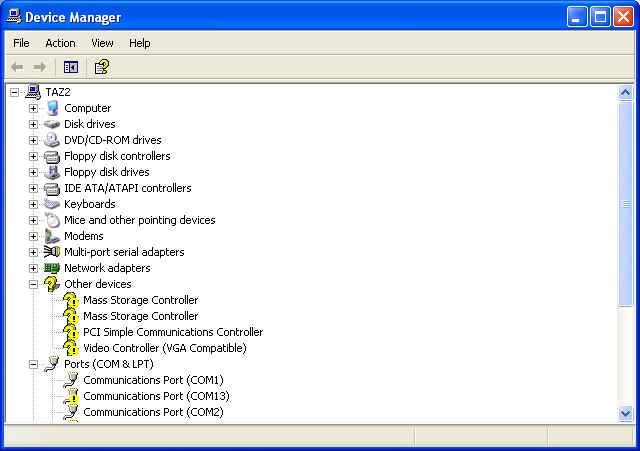640x451 pixels.
Task: Click the DVD/CD-ROM drives icon
Action: (52, 140)
